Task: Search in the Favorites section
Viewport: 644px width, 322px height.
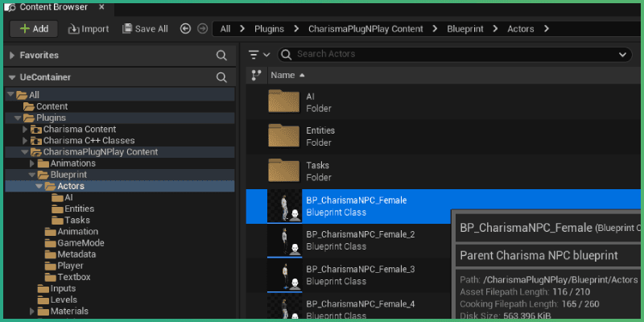Action: (x=221, y=56)
